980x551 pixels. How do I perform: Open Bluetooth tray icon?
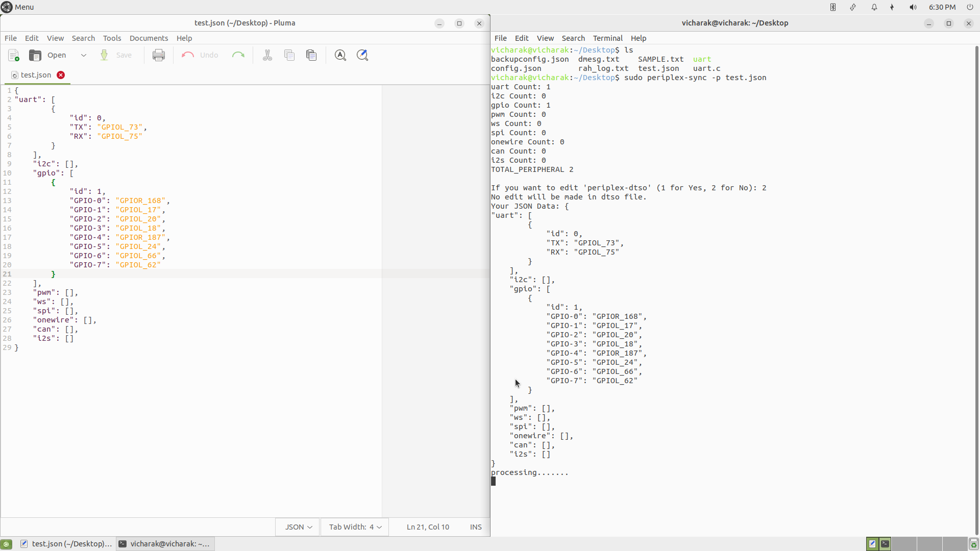(x=833, y=7)
